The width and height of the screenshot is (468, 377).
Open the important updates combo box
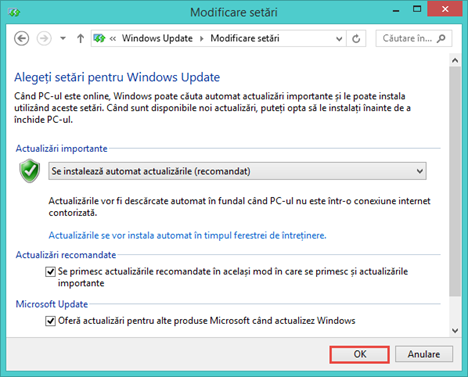(x=237, y=171)
